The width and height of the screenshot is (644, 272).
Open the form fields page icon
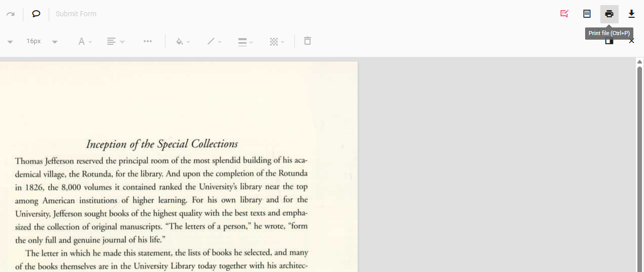pyautogui.click(x=587, y=14)
